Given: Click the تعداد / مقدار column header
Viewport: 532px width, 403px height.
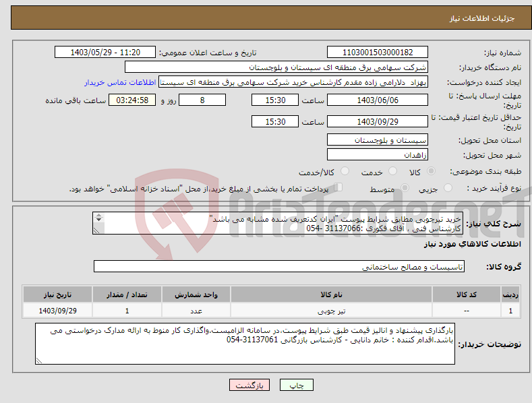Looking at the screenshot, I should click(x=127, y=294).
